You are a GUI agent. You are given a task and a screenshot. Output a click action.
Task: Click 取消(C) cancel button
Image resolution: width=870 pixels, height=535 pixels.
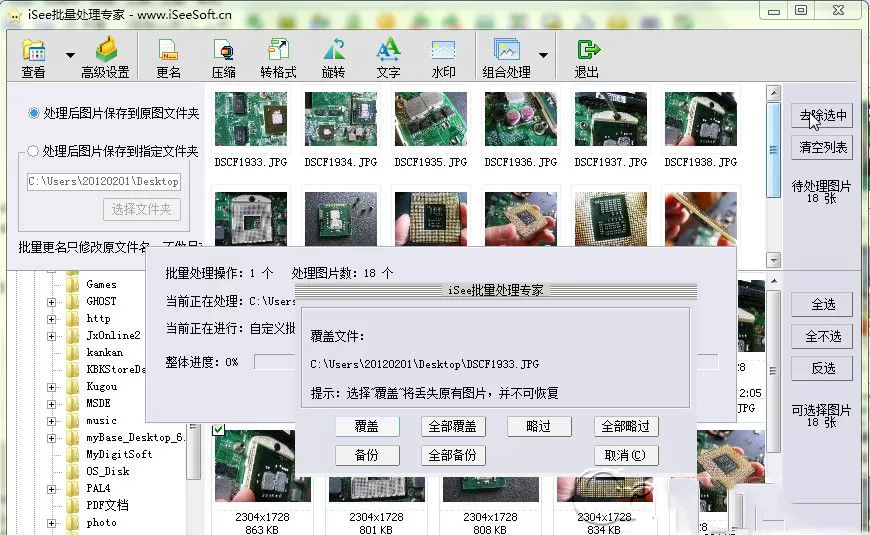(626, 456)
